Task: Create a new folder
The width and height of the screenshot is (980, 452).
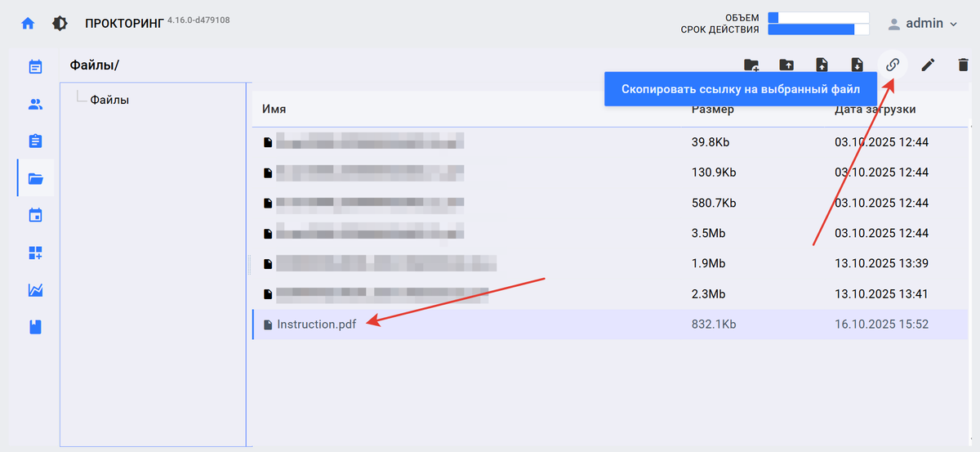Action: click(x=751, y=65)
